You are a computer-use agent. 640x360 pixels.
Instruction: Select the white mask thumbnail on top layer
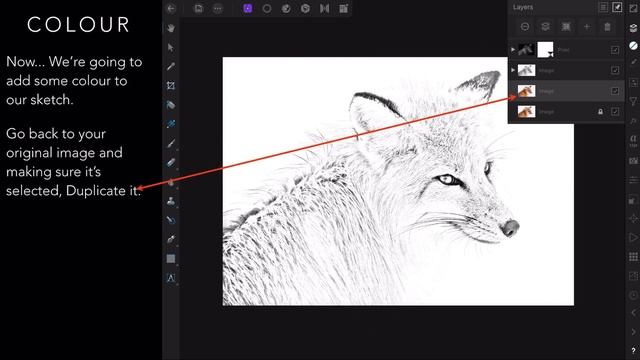point(545,50)
